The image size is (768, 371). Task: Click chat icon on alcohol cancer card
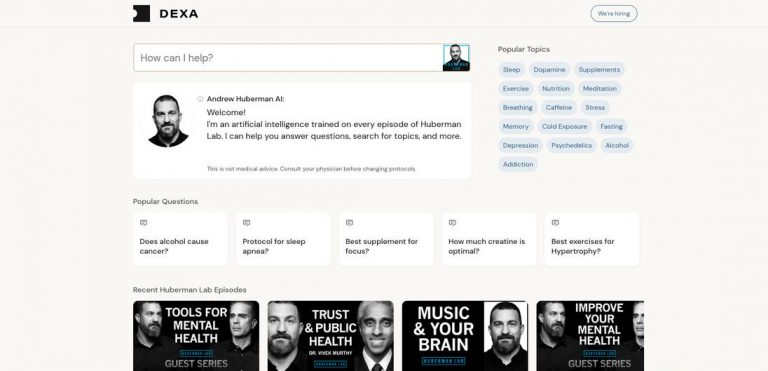[x=143, y=223]
